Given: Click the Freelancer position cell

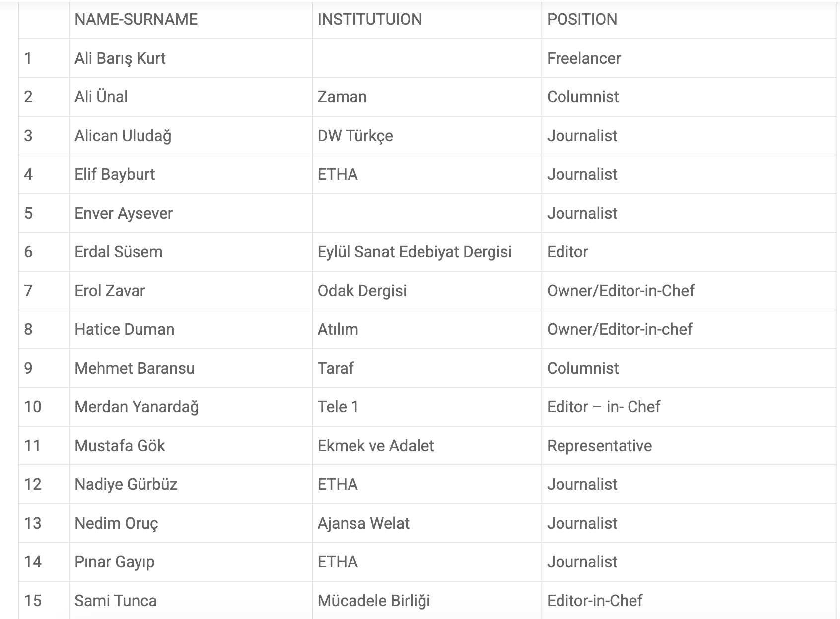Looking at the screenshot, I should coord(584,58).
